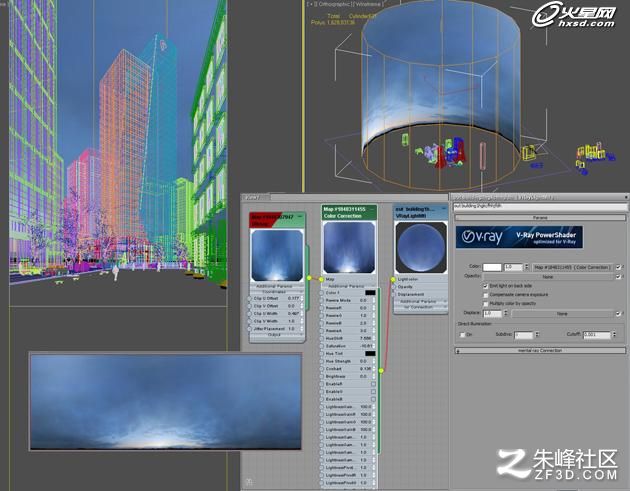Click the Displacement input socket on VRayLightMtl
Image resolution: width=630 pixels, height=491 pixels.
[393, 295]
